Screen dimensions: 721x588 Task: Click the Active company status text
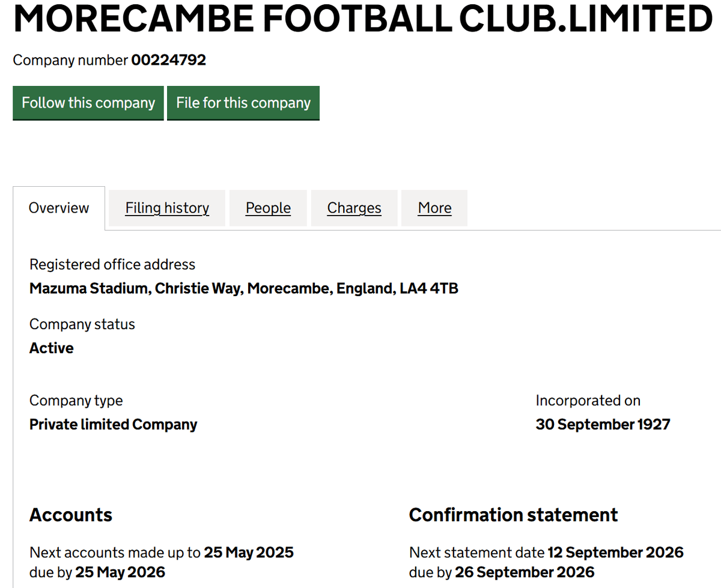click(x=51, y=348)
